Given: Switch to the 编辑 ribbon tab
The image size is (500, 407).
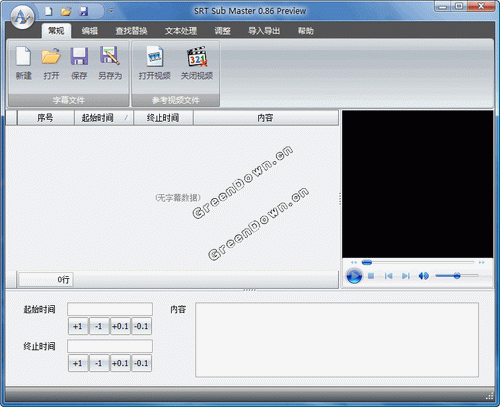Looking at the screenshot, I should coord(90,31).
